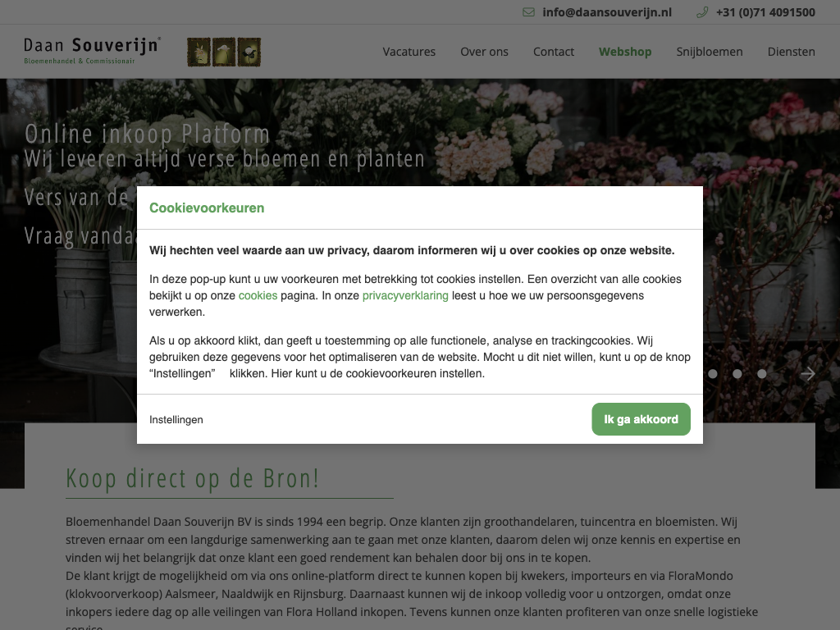Click the three flower pictures logo image
The height and width of the screenshot is (630, 840).
pyautogui.click(x=224, y=52)
